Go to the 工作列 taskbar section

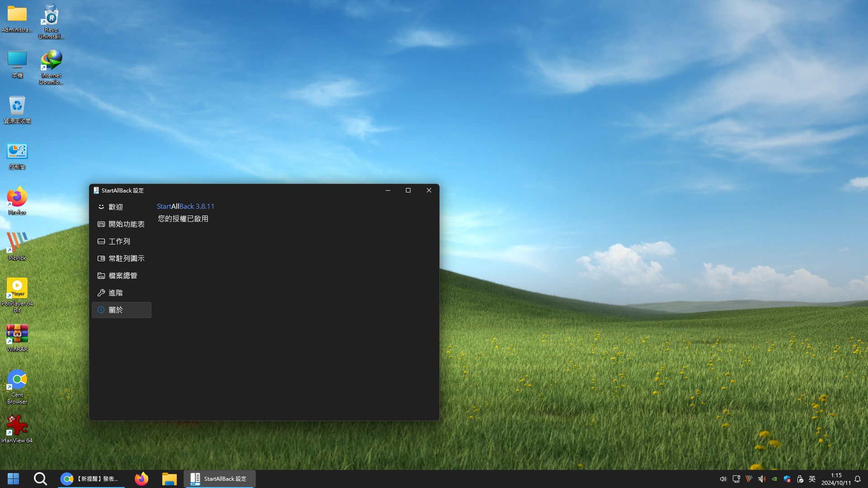tap(121, 241)
